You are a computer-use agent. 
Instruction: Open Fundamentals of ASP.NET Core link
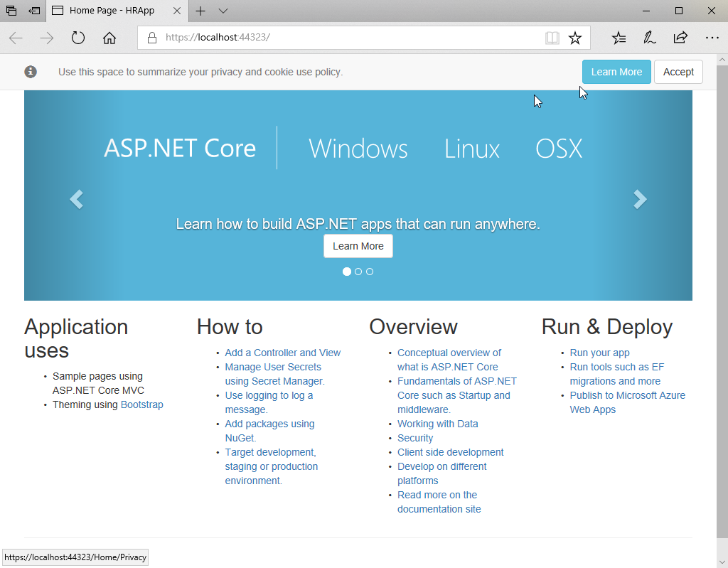(457, 395)
